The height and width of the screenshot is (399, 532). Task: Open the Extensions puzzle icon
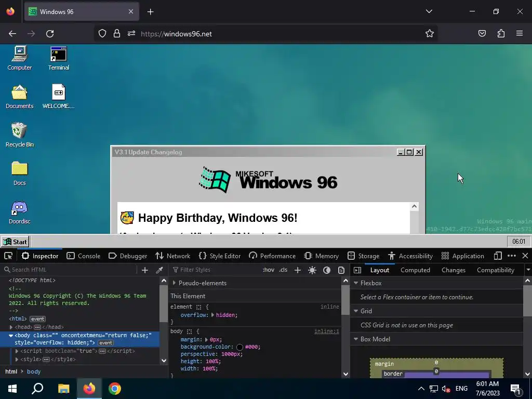pyautogui.click(x=501, y=33)
